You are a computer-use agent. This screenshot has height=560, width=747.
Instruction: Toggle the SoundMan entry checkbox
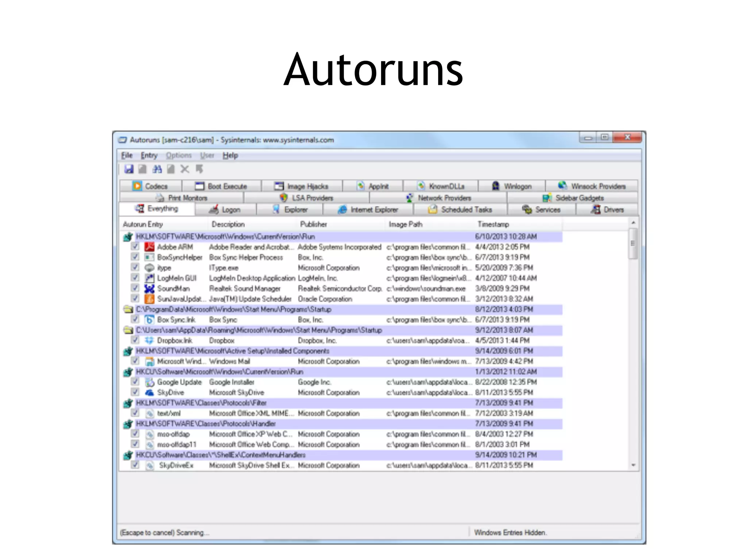tap(135, 288)
